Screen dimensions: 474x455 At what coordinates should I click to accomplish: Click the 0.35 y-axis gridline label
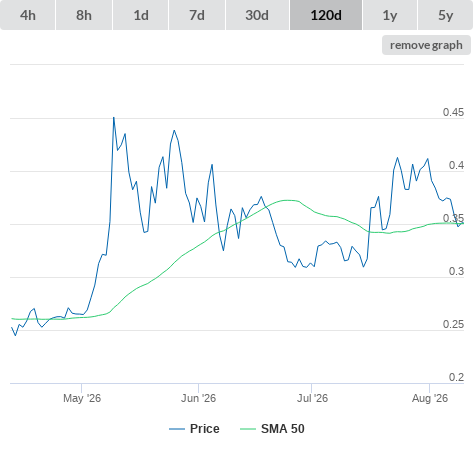(453, 218)
